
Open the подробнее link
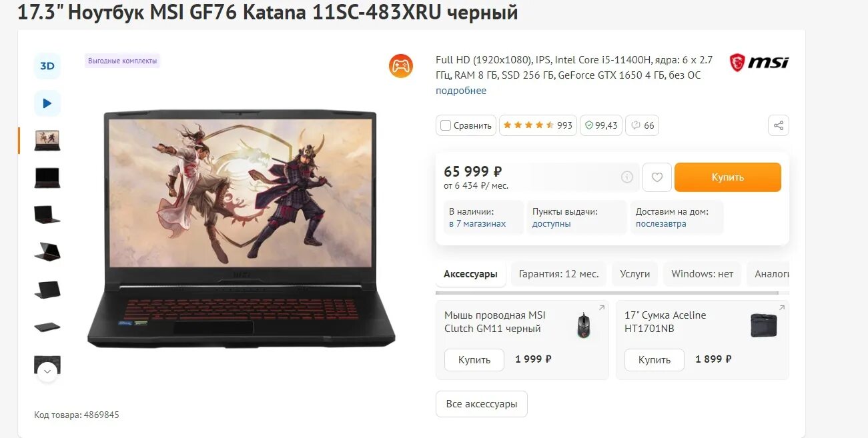point(461,91)
